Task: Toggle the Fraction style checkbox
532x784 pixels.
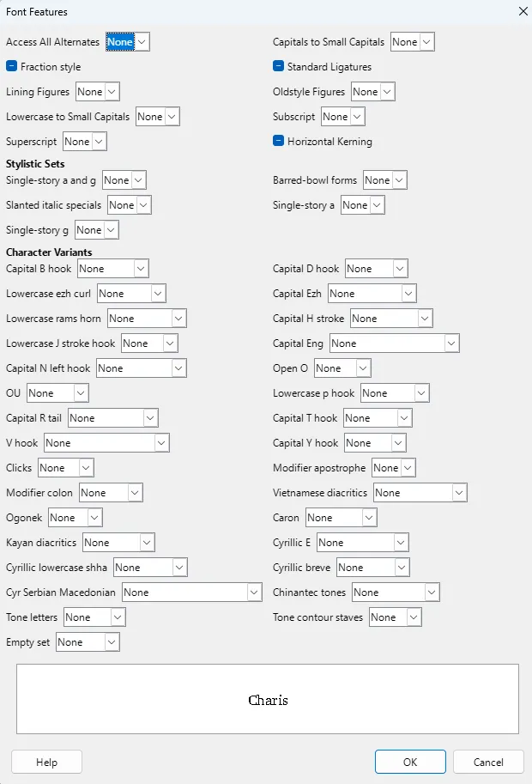Action: coord(12,66)
